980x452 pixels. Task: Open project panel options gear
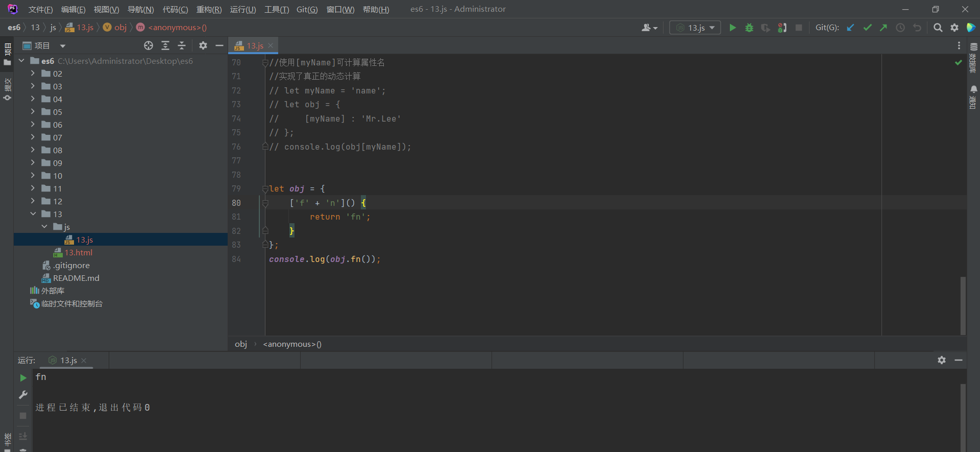pyautogui.click(x=203, y=45)
